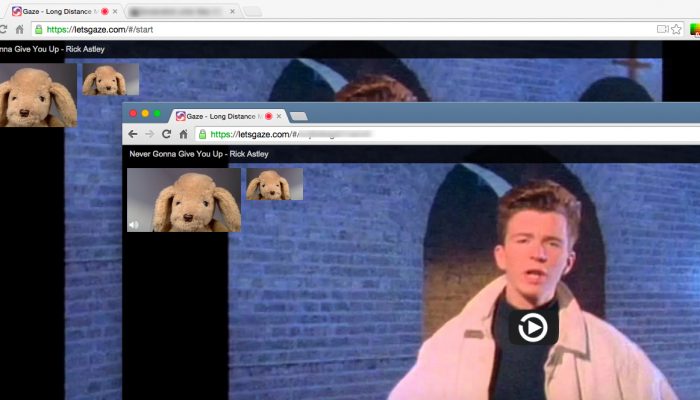Image resolution: width=700 pixels, height=400 pixels.
Task: Close the blurred second tab in back window
Action: 232,11
